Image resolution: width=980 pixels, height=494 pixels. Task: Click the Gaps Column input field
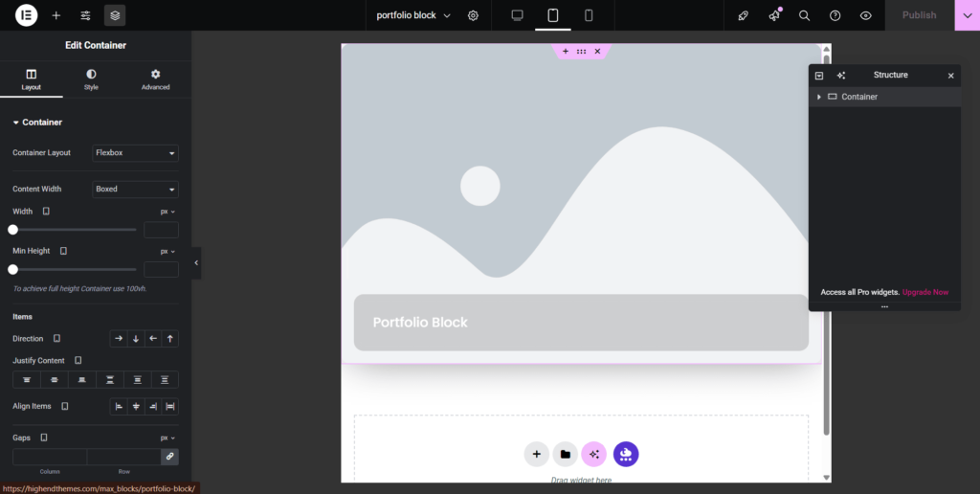(50, 457)
